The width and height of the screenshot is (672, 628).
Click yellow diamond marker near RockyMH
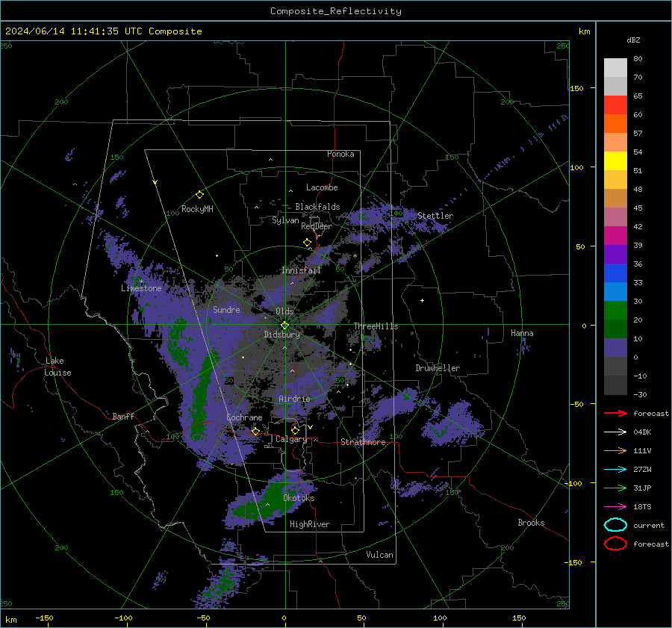[x=199, y=195]
